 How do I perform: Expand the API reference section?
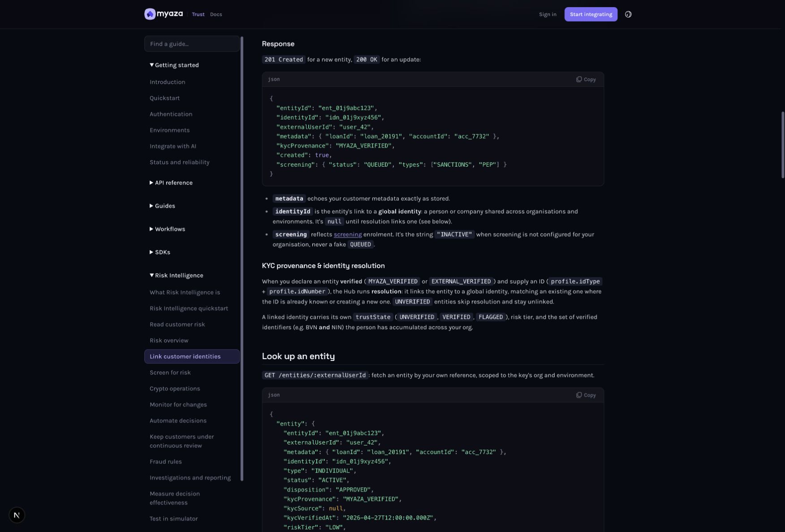tap(171, 183)
